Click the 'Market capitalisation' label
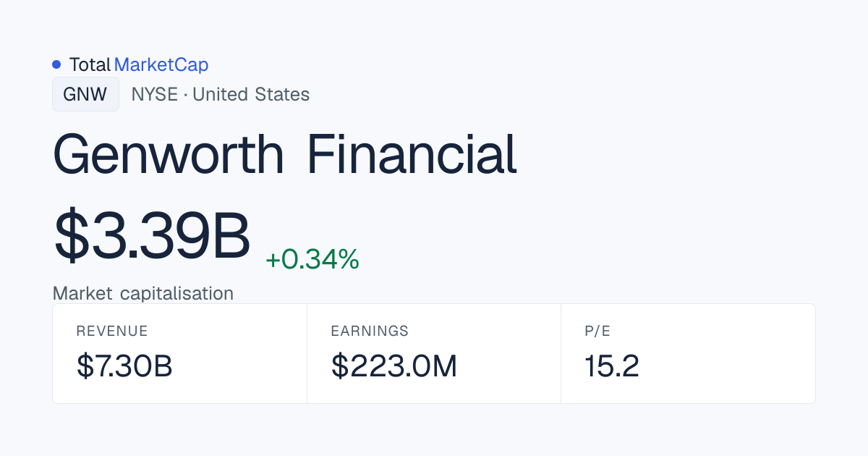 (143, 293)
